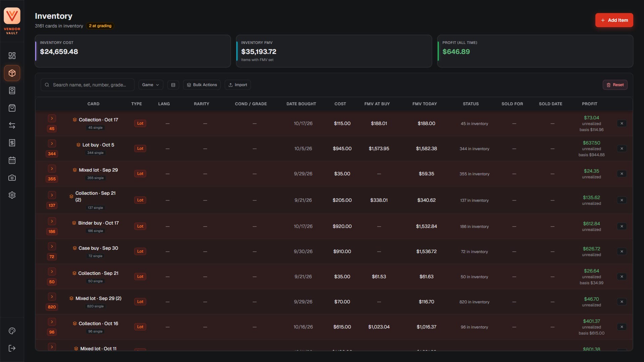Screen dimensions: 644x362
Task: Expand the Case buy · Sep 30 lot
Action: (x=52, y=246)
